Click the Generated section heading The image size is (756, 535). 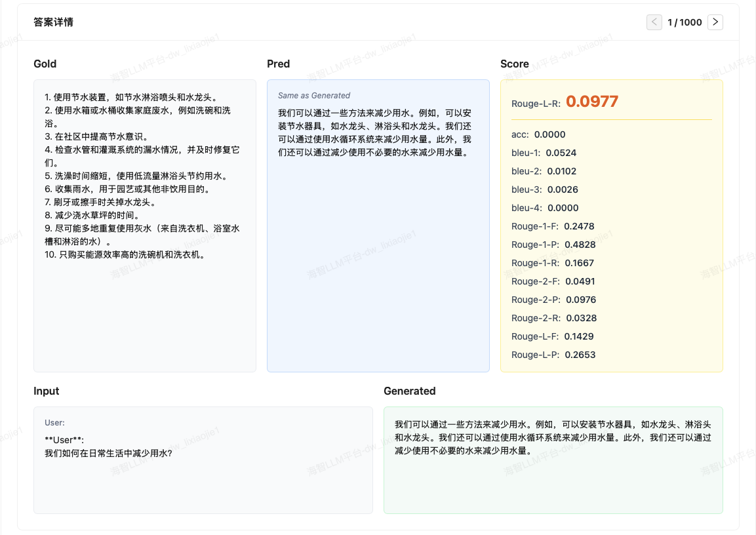[410, 391]
